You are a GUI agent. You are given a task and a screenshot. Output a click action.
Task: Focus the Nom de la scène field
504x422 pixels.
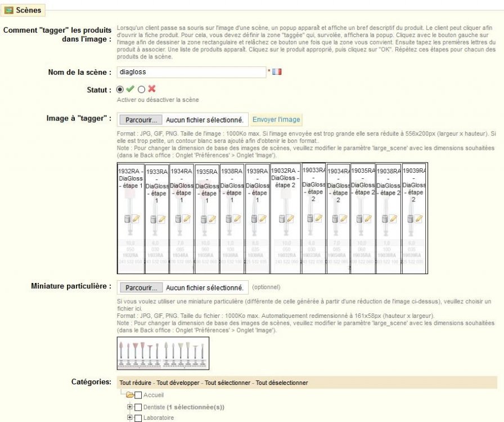[191, 72]
